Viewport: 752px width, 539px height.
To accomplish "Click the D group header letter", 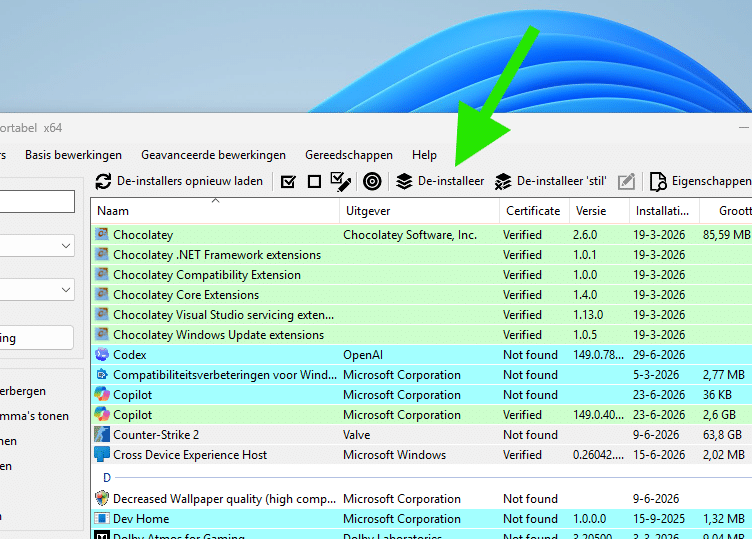I will tap(107, 477).
